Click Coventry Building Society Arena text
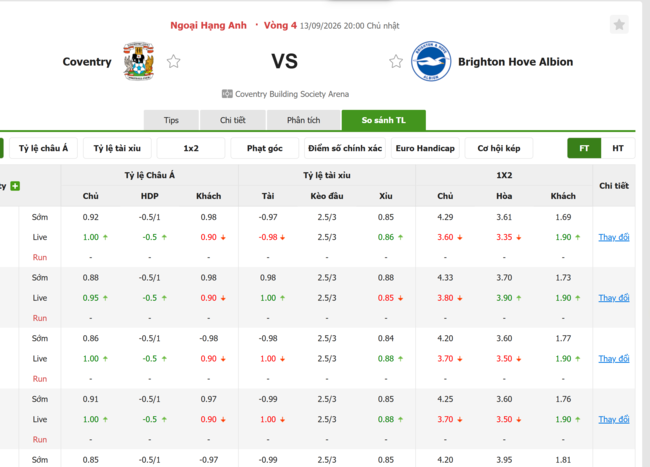650x467 pixels. coord(292,94)
